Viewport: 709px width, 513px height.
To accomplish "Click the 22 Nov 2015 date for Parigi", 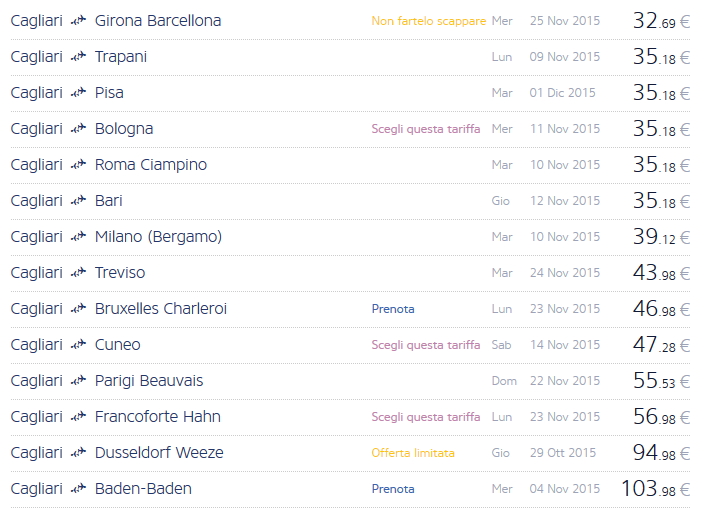I will pyautogui.click(x=565, y=381).
